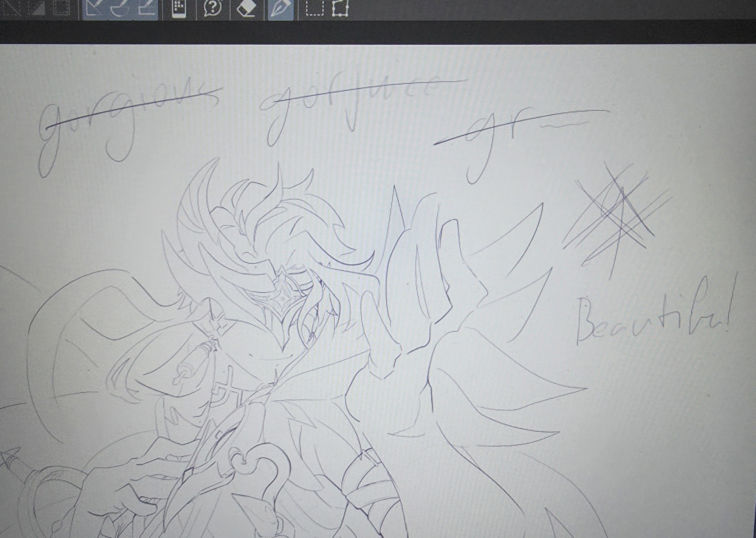Select the dashed rectangle selection icon
This screenshot has width=756, height=538.
coord(314,8)
